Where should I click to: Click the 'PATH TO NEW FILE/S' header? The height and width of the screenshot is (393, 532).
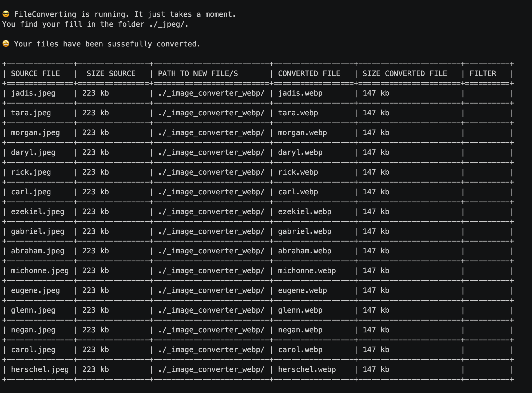click(x=198, y=73)
